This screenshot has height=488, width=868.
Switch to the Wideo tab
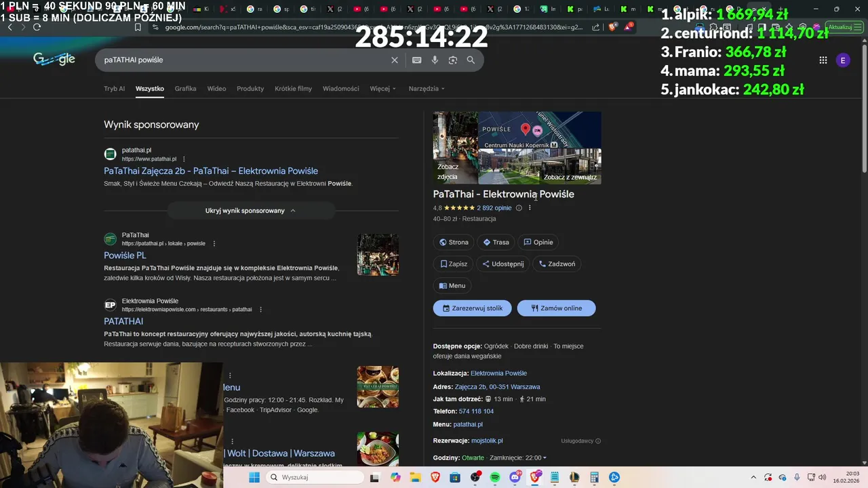click(x=216, y=89)
